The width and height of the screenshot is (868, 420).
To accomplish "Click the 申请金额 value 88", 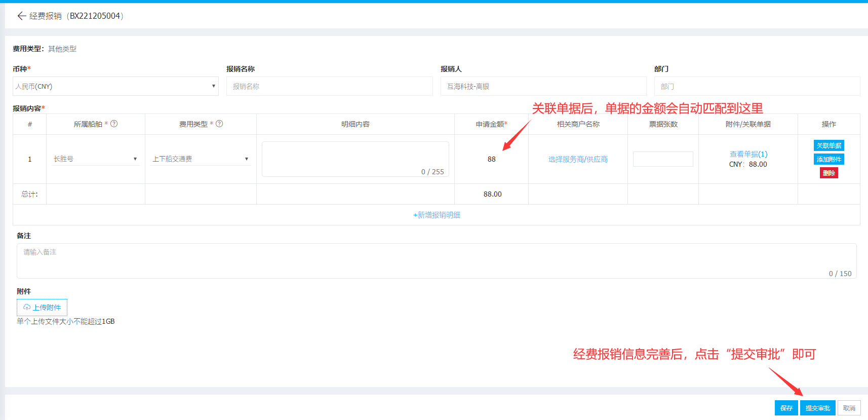I will pos(492,159).
